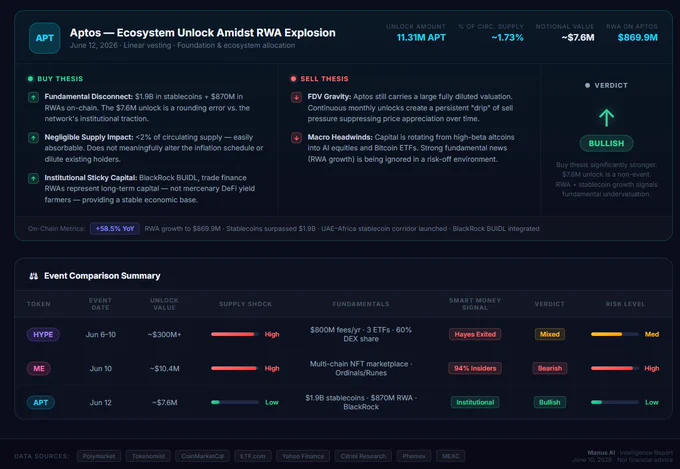Screen dimensions: 680x469
Task: Click the ~$10.4M unlock value cell
Action: click(164, 368)
